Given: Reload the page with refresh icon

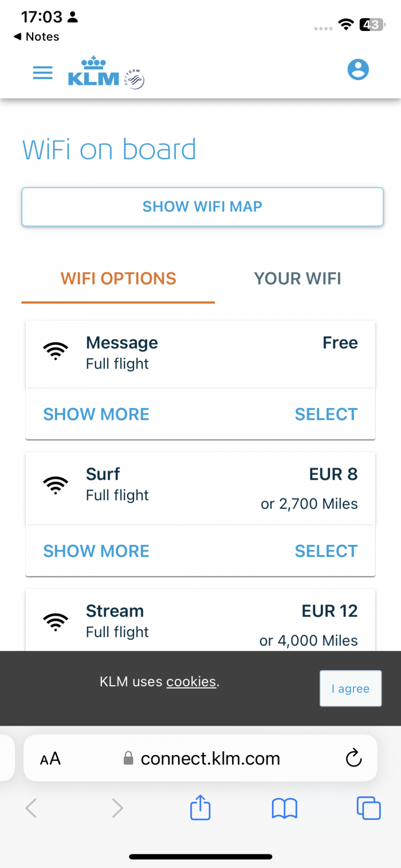Looking at the screenshot, I should coord(354,758).
